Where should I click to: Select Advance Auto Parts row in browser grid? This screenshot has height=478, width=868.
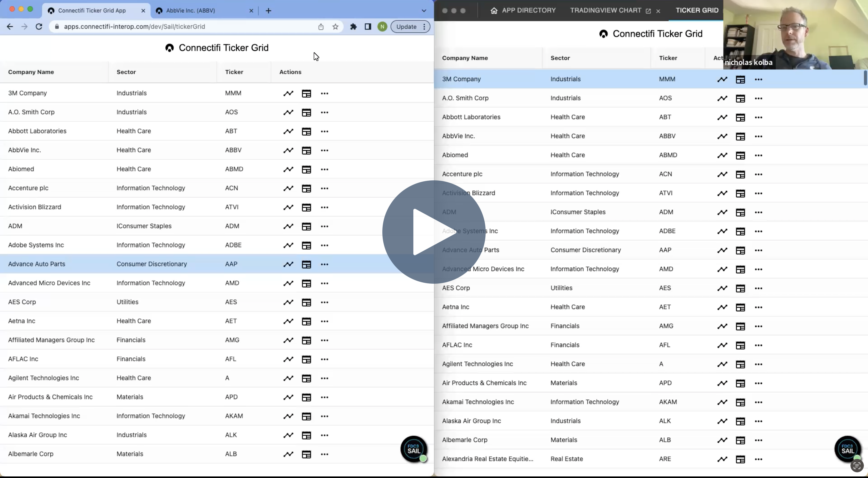coord(217,264)
